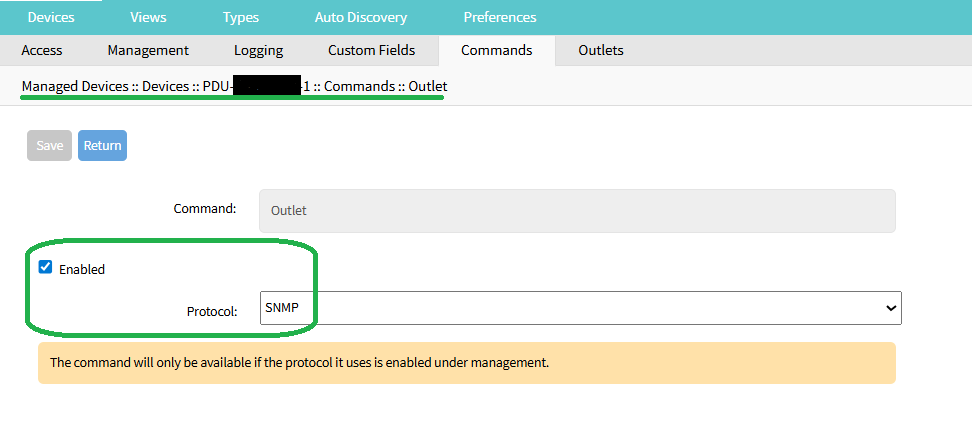Click the Command text field showing Outlet
This screenshot has width=972, height=438.
click(x=577, y=211)
